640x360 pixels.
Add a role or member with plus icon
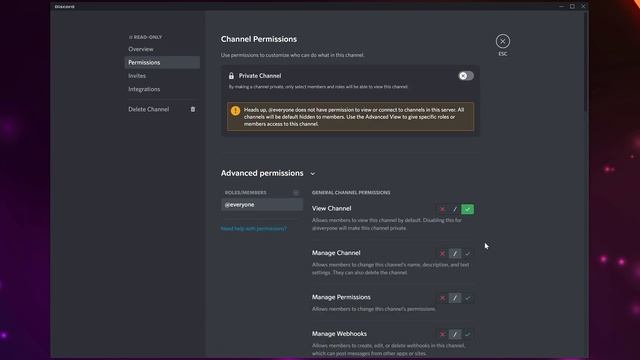(x=296, y=193)
